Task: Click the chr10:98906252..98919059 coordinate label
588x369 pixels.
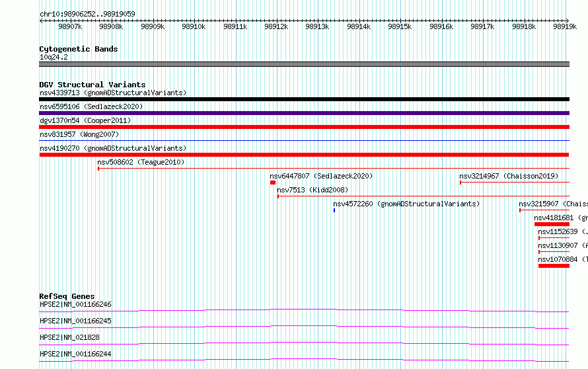Action: click(87, 14)
